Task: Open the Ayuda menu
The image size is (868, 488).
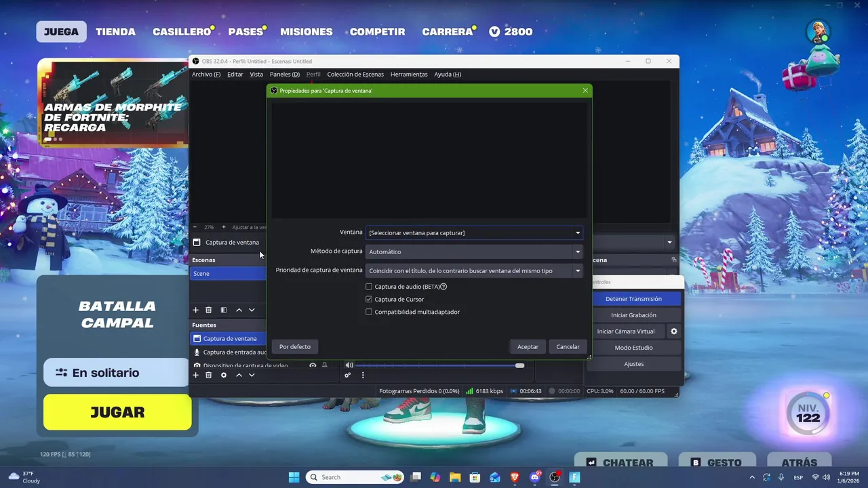Action: [448, 74]
